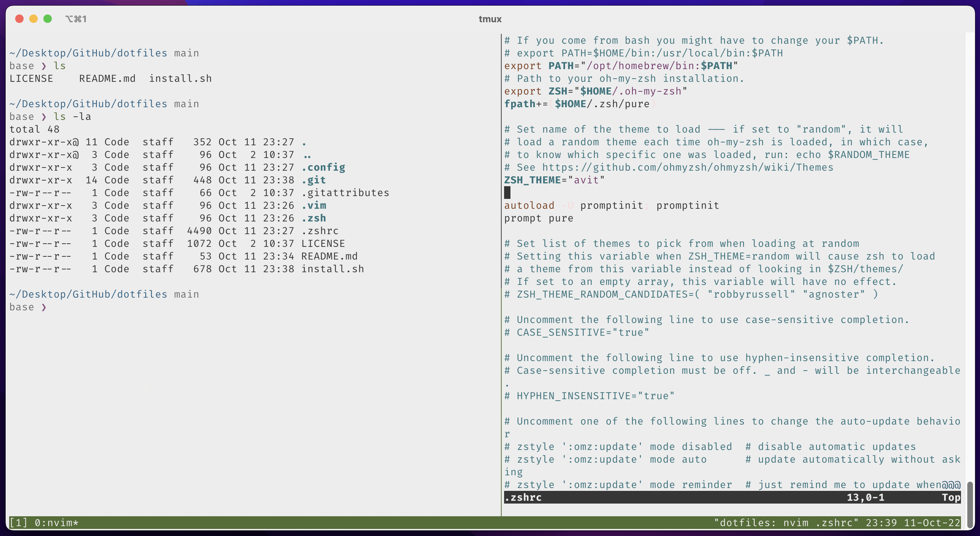Click the install.sh file entry
The height and width of the screenshot is (536, 980).
[331, 269]
